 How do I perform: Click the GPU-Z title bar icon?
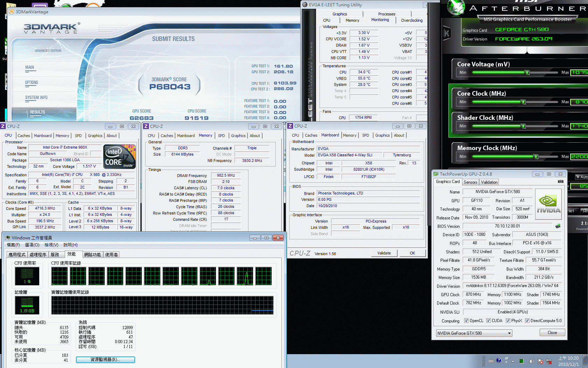coord(436,174)
